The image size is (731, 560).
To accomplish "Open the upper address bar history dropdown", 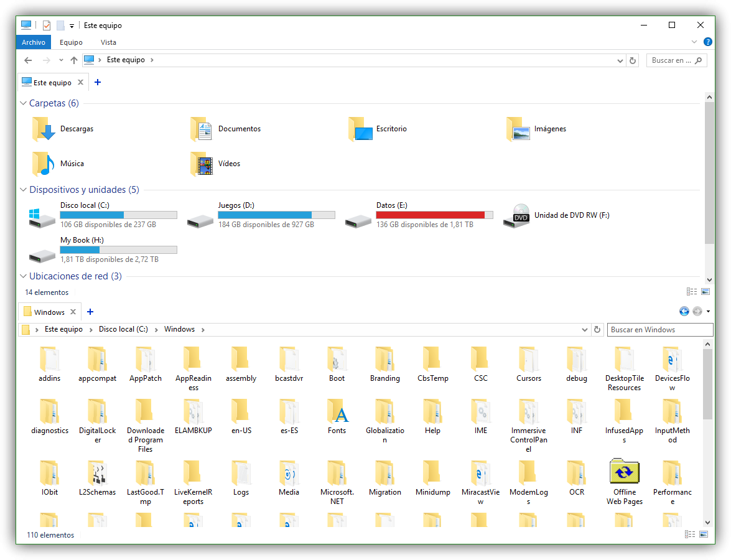I will [x=620, y=60].
